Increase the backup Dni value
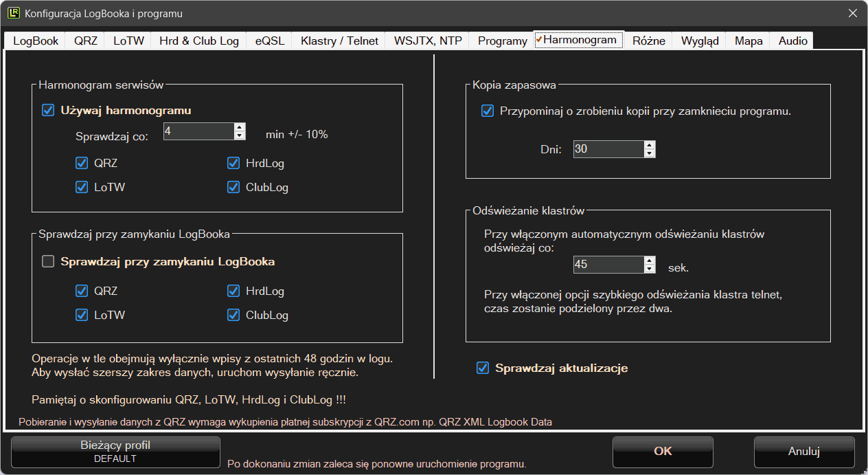 click(x=650, y=145)
